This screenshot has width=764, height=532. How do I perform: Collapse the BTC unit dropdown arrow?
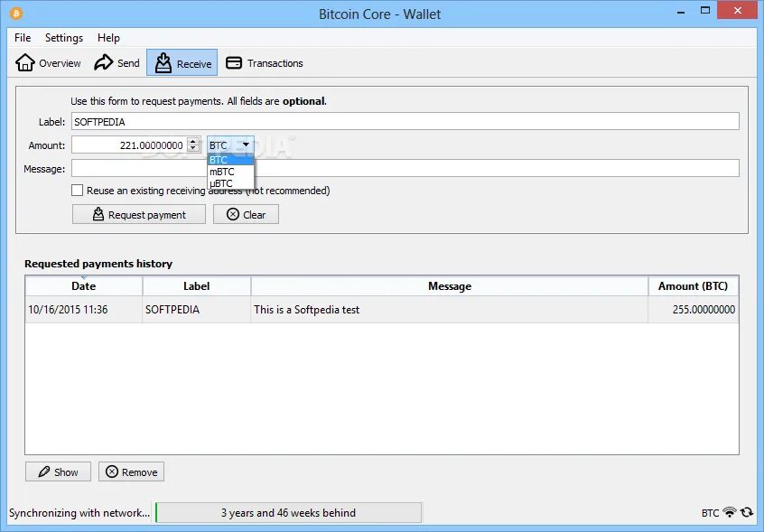246,145
